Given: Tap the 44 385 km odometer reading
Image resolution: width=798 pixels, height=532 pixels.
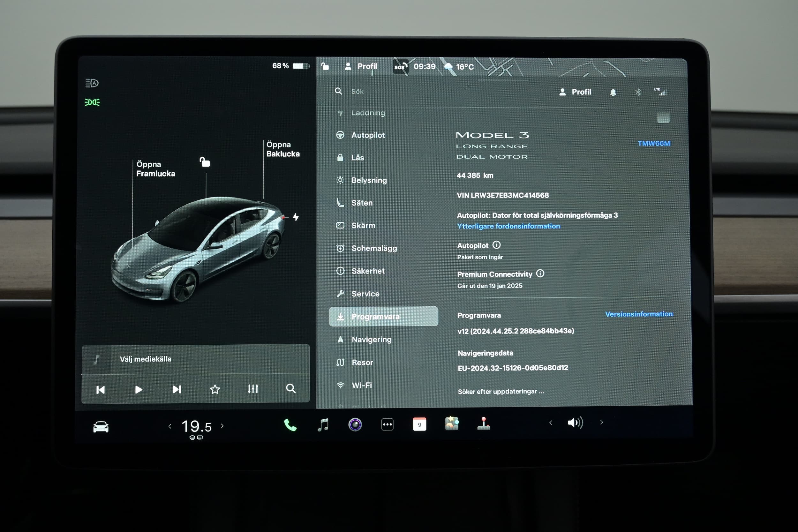Looking at the screenshot, I should (x=475, y=176).
